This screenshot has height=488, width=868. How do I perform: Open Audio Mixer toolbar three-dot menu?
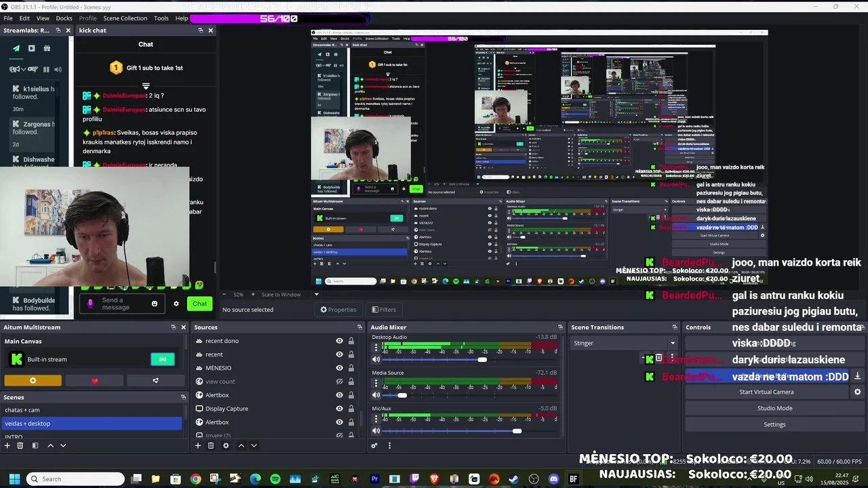[x=389, y=445]
